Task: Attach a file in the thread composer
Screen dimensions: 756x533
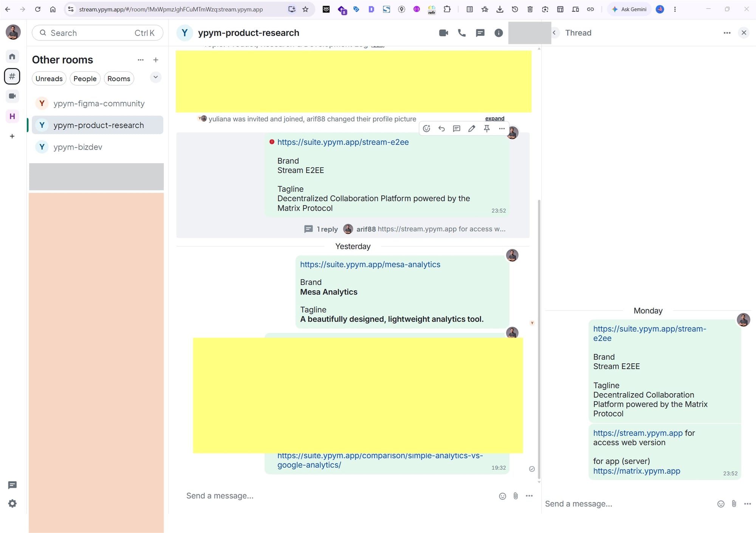Action: pos(734,504)
